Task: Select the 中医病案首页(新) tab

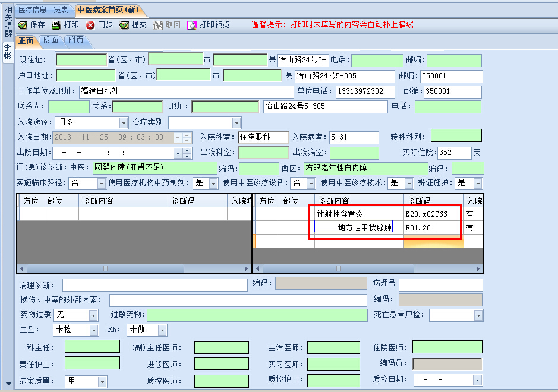Action: tap(108, 10)
